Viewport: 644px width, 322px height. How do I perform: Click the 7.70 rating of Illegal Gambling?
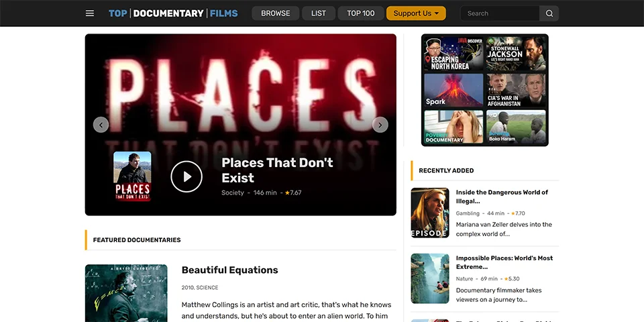click(518, 213)
